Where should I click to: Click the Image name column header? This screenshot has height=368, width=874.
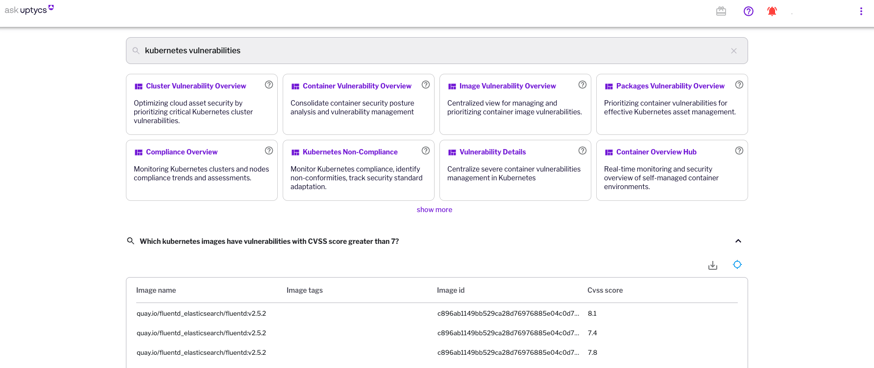click(156, 290)
